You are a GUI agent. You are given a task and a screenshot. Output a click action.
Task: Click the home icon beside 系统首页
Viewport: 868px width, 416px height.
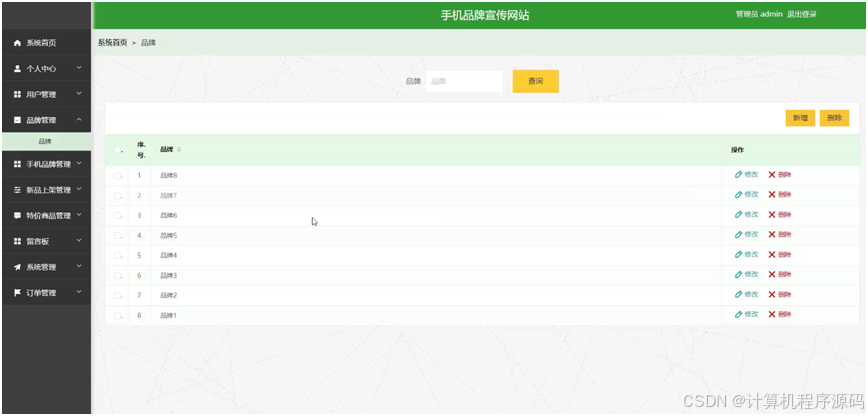click(17, 43)
